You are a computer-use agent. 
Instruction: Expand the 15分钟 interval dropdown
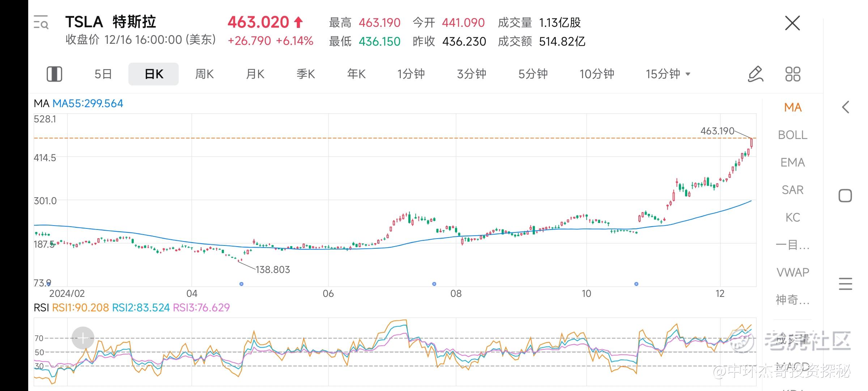tap(668, 74)
